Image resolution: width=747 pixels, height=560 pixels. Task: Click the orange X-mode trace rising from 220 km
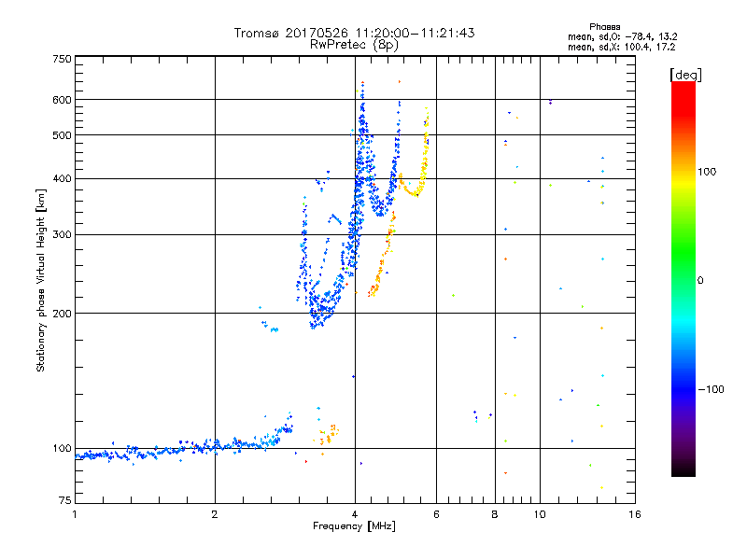(381, 262)
